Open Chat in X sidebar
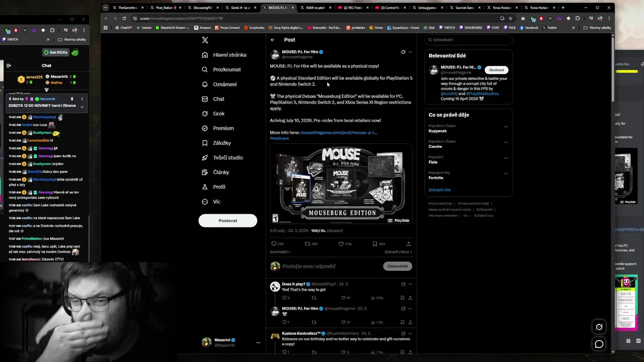Screen dimensions: 644x362 point(213,99)
